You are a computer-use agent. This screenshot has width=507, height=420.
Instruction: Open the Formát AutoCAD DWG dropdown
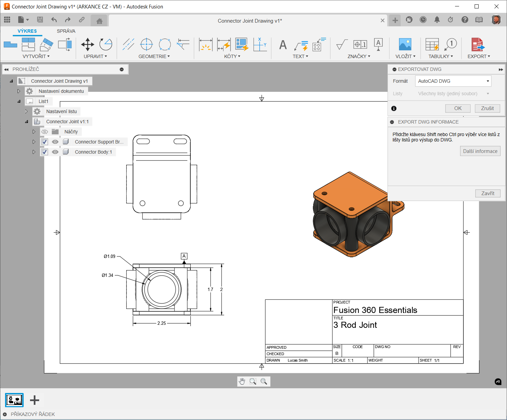(x=453, y=81)
